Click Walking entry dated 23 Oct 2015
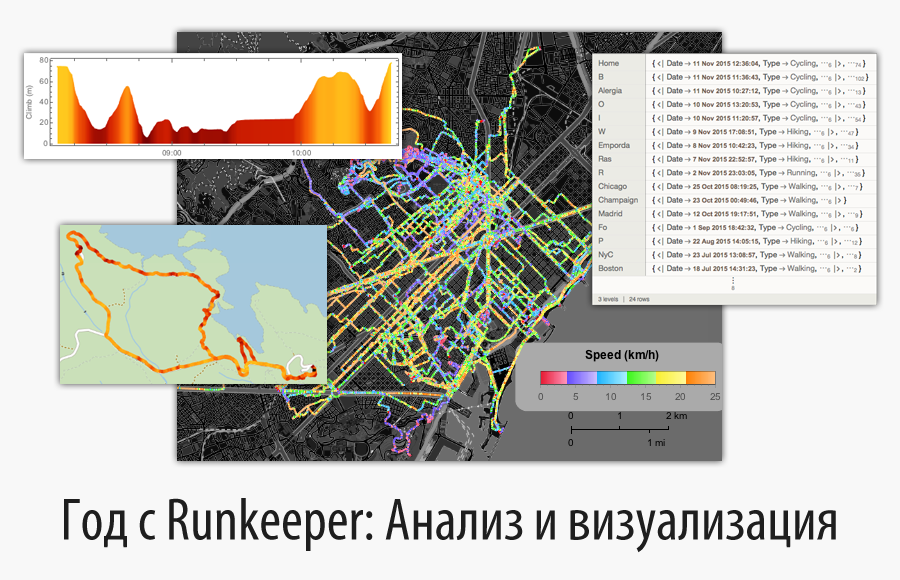The image size is (900, 580). pos(749,200)
